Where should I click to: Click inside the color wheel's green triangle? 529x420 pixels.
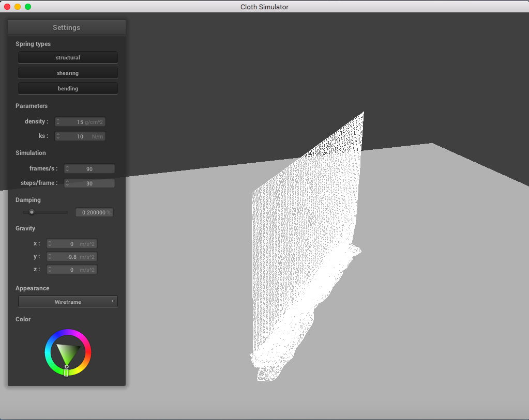(x=68, y=352)
